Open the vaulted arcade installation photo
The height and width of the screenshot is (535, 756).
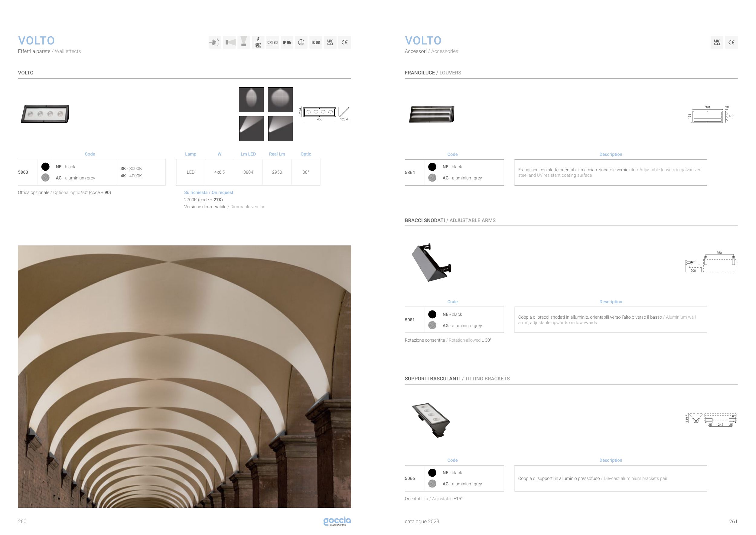184,376
